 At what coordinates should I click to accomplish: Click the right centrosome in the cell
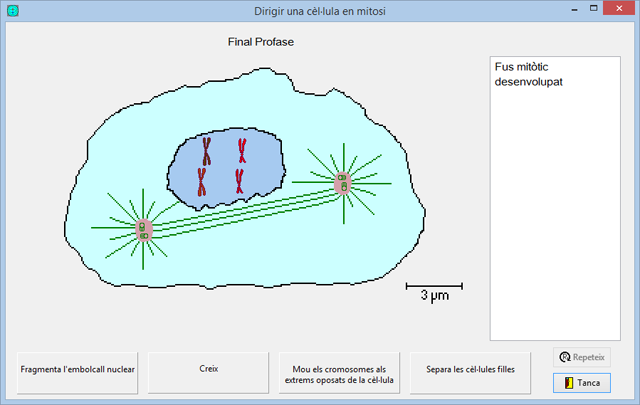point(343,183)
